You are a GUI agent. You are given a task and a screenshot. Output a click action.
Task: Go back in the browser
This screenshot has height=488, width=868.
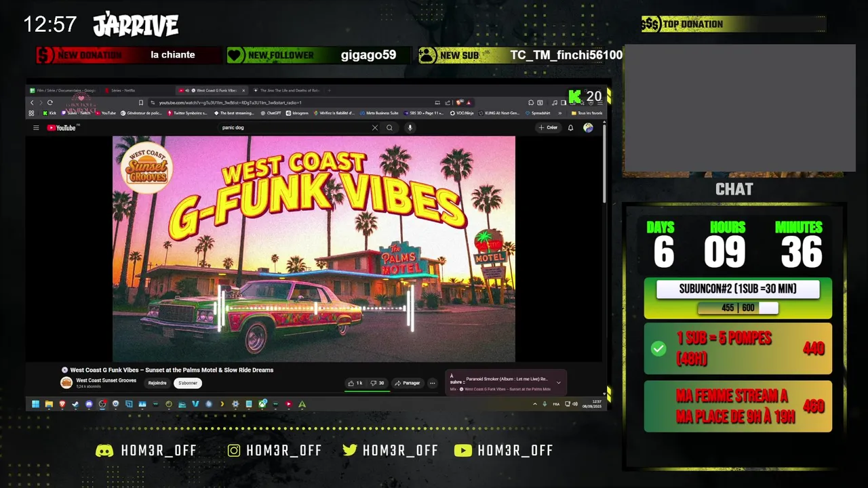[32, 102]
